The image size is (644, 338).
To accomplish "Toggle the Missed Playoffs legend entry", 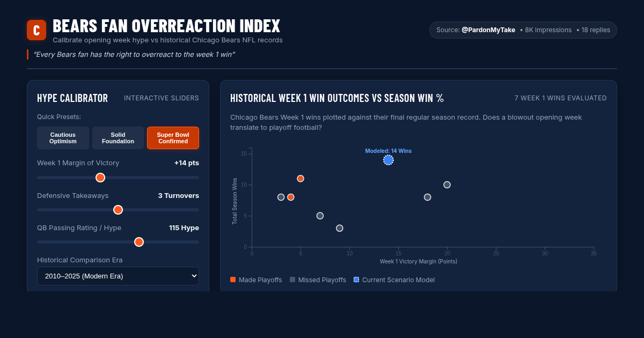I will 318,280.
